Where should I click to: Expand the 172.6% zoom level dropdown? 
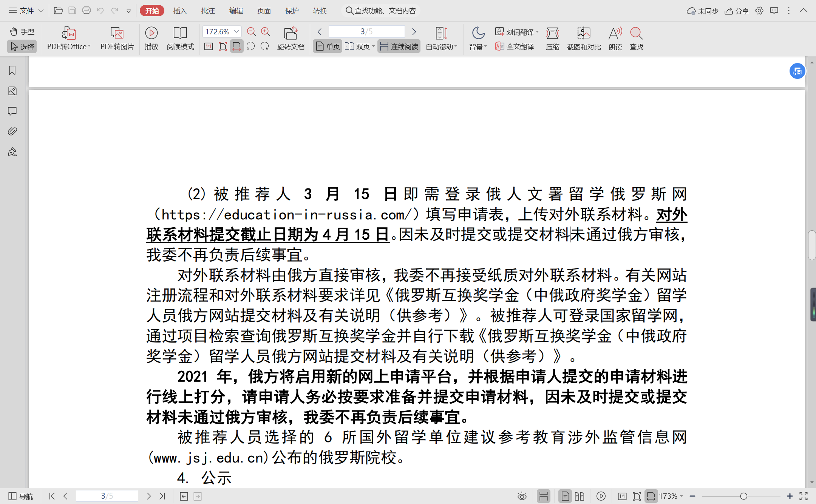tap(236, 31)
